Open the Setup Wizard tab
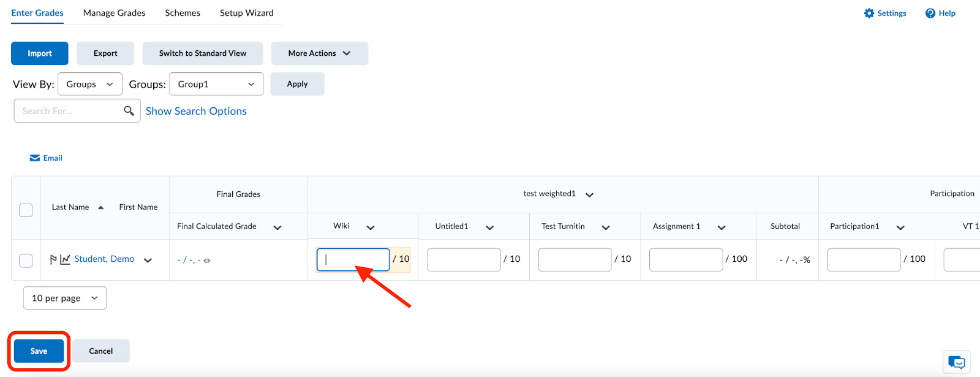The height and width of the screenshot is (377, 980). [x=247, y=13]
